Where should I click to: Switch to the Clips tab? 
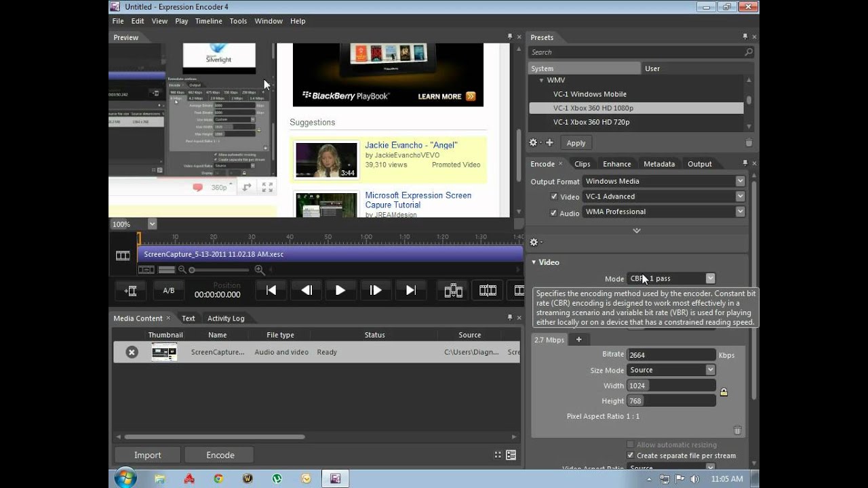click(583, 164)
